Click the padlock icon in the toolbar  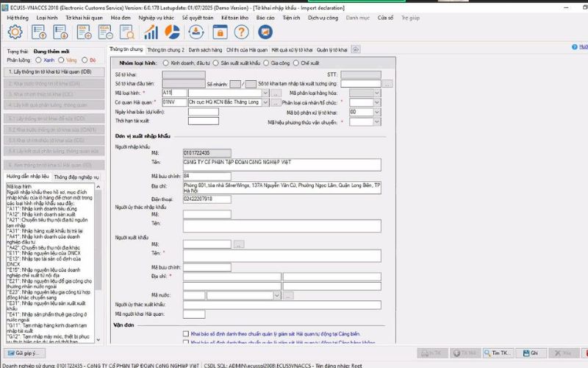click(x=218, y=32)
